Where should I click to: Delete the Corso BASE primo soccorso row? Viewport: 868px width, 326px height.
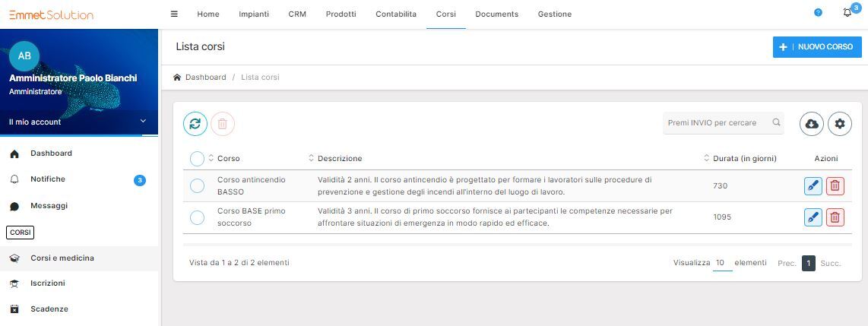tap(835, 217)
